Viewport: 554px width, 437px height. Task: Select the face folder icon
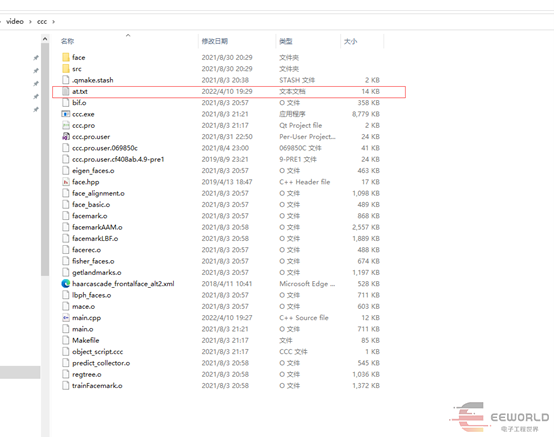coord(66,57)
